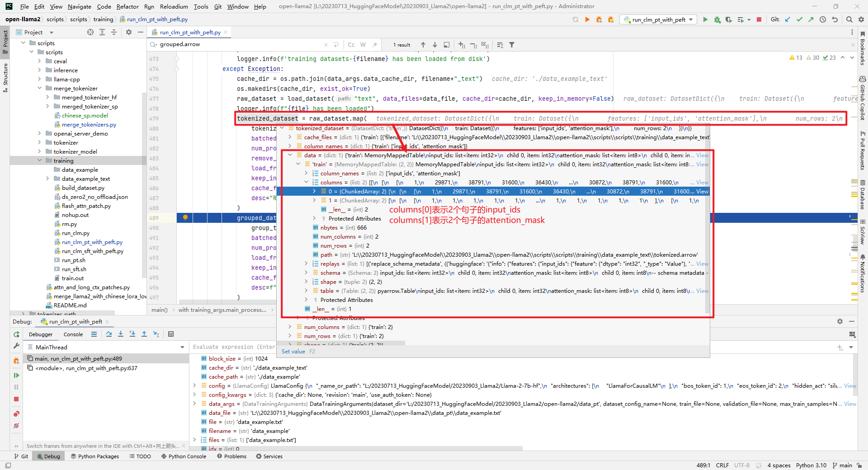Stop the running debug session
The width and height of the screenshot is (868, 470).
[16, 399]
